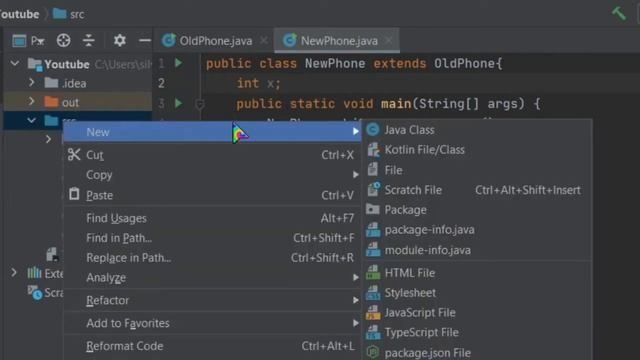Click the package.json File icon
This screenshot has width=640, height=360.
tap(373, 352)
